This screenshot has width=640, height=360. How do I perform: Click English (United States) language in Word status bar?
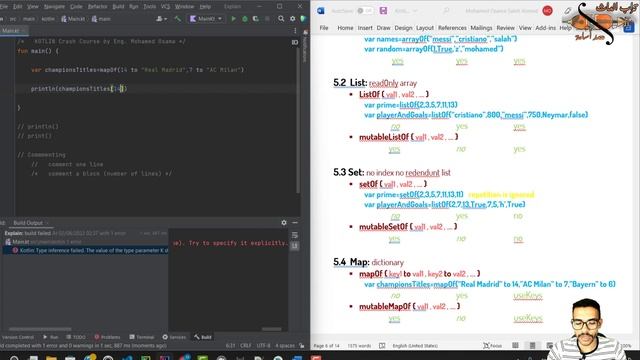click(415, 346)
